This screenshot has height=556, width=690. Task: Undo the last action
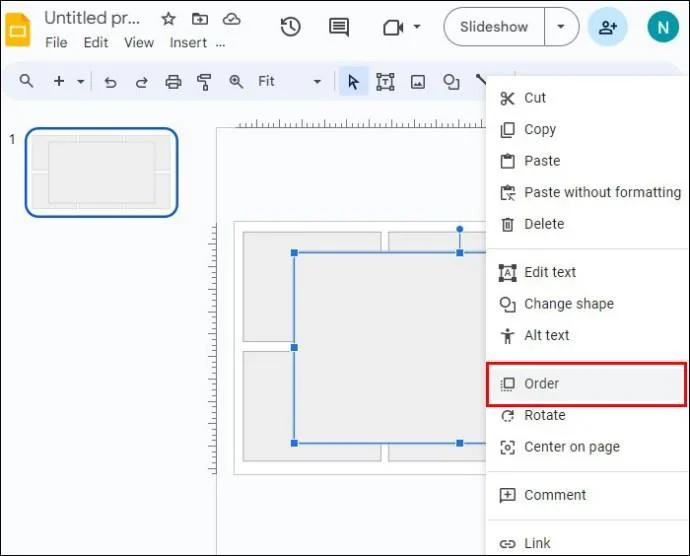click(x=110, y=82)
